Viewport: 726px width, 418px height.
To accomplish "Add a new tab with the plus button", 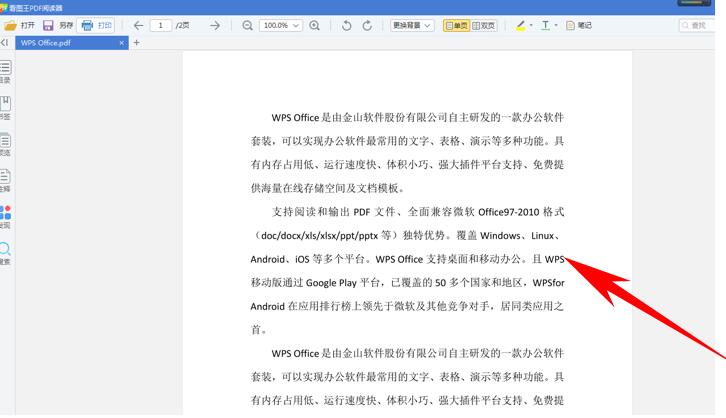I will [x=137, y=43].
